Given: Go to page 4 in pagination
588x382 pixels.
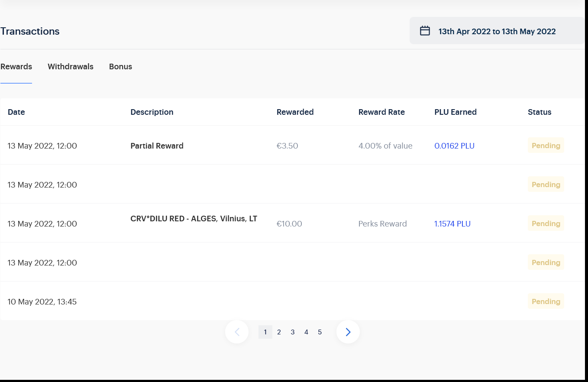Looking at the screenshot, I should pyautogui.click(x=306, y=332).
